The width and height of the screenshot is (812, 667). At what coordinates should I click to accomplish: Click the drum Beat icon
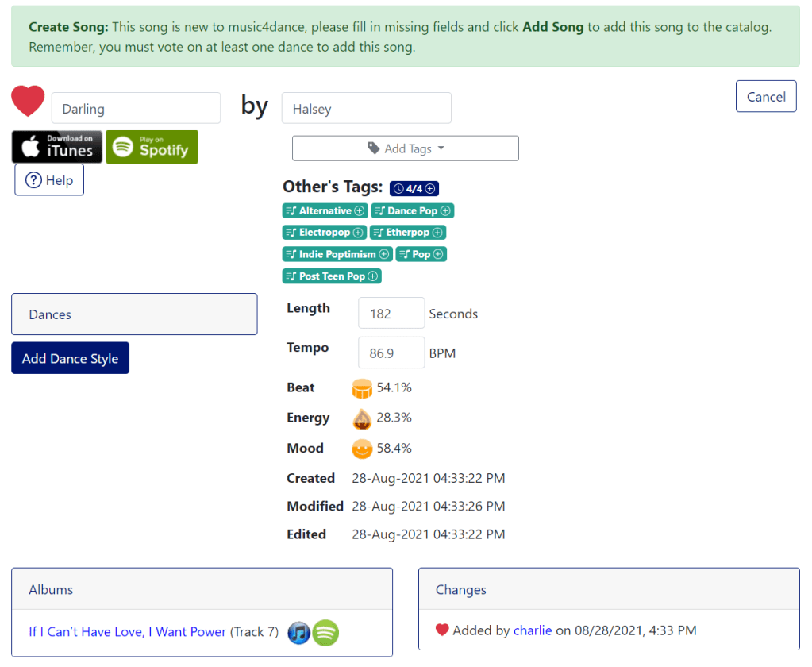pos(362,388)
